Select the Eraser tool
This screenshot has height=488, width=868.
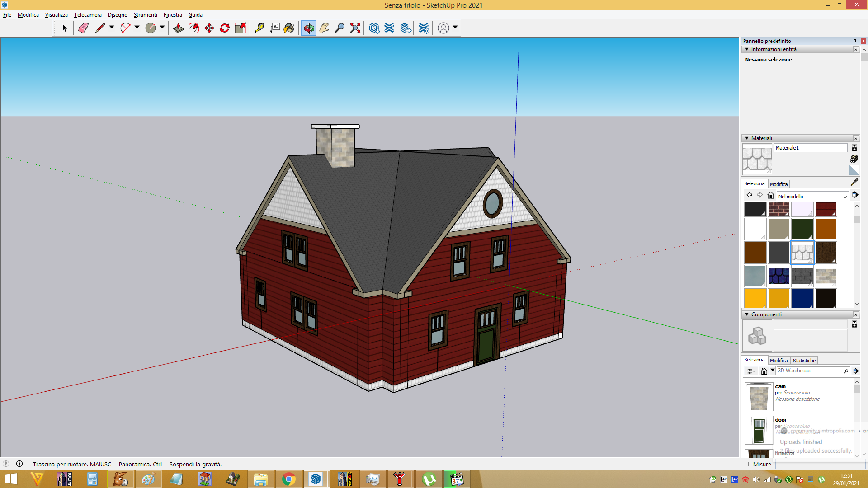pos(83,28)
